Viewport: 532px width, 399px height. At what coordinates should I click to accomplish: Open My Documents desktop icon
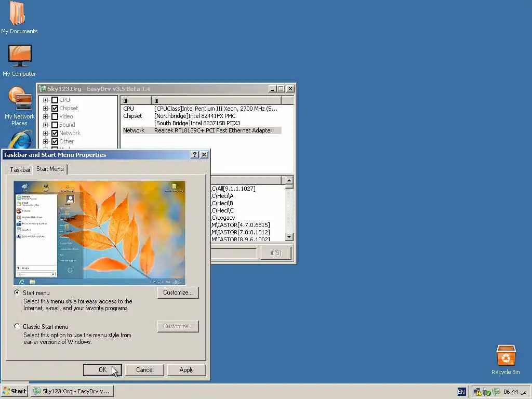19,18
